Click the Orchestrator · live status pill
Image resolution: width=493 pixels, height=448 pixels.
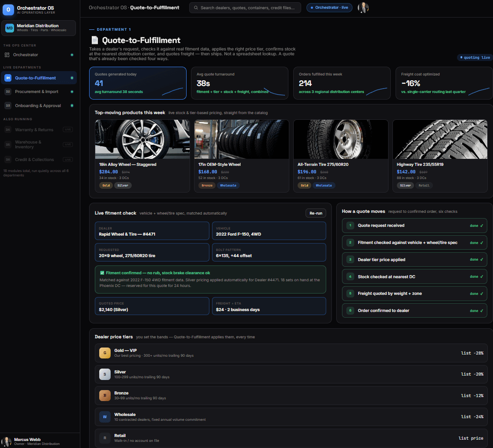(x=329, y=7)
